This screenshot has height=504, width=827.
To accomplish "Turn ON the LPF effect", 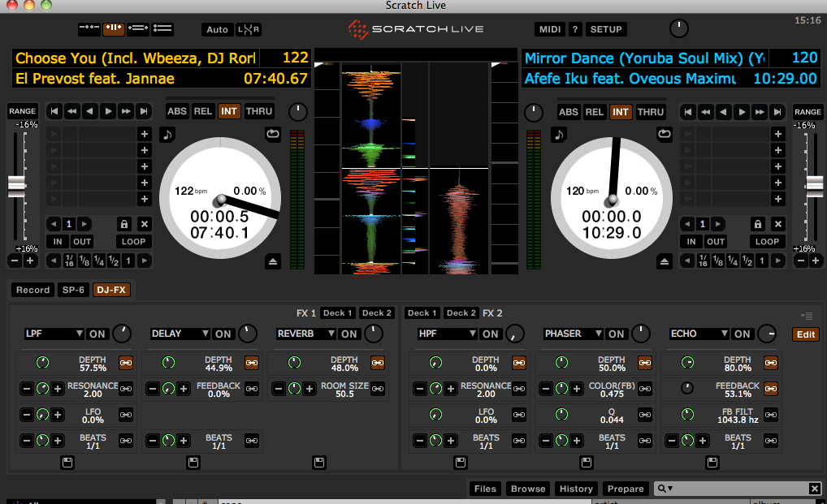I will click(97, 334).
